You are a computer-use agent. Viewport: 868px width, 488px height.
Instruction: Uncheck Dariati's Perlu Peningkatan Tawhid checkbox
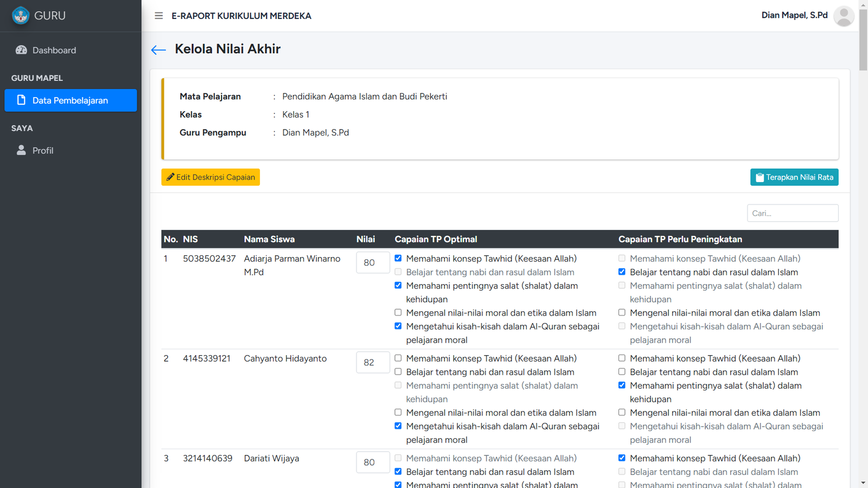[x=622, y=458]
